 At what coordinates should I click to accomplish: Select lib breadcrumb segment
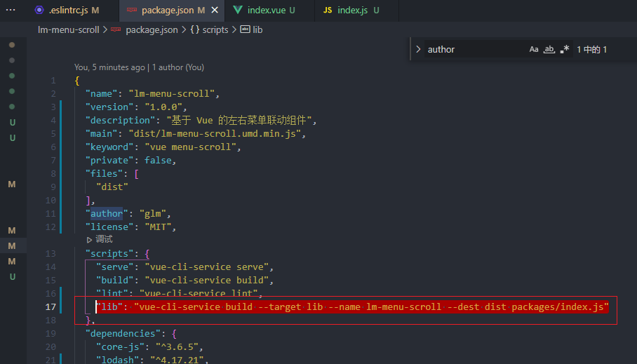coord(257,29)
